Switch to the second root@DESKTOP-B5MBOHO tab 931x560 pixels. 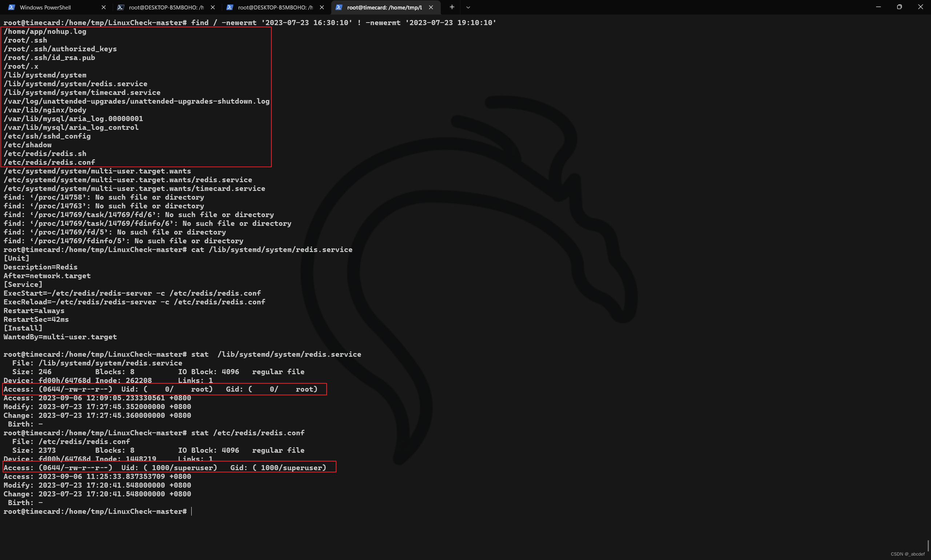(x=275, y=7)
